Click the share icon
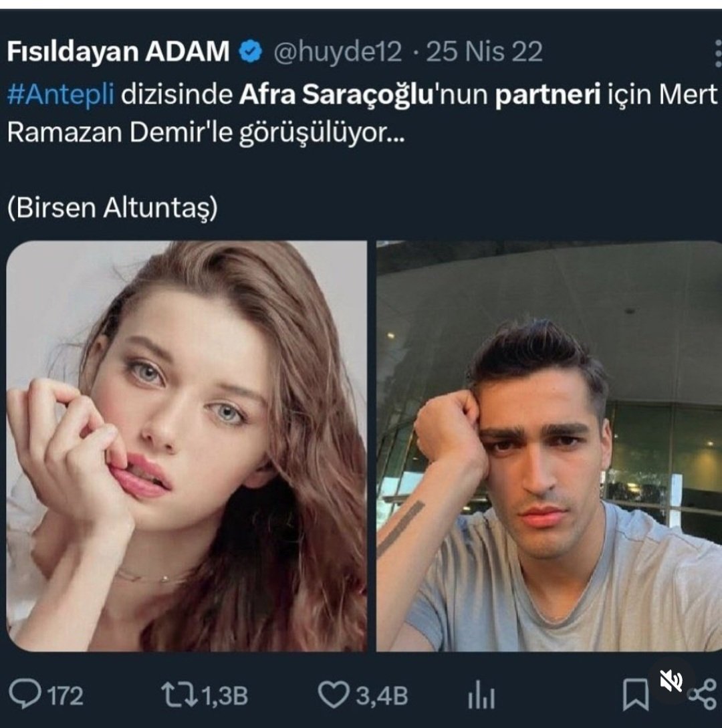 click(x=702, y=695)
